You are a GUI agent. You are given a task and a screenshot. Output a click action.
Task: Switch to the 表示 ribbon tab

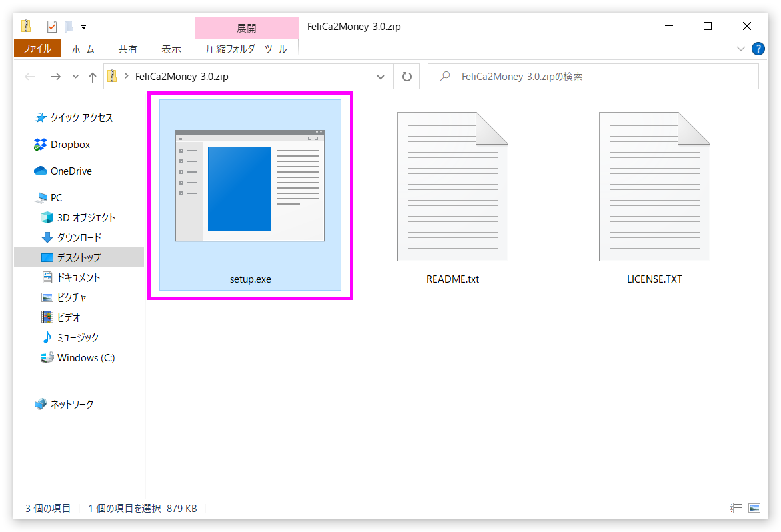click(x=171, y=49)
